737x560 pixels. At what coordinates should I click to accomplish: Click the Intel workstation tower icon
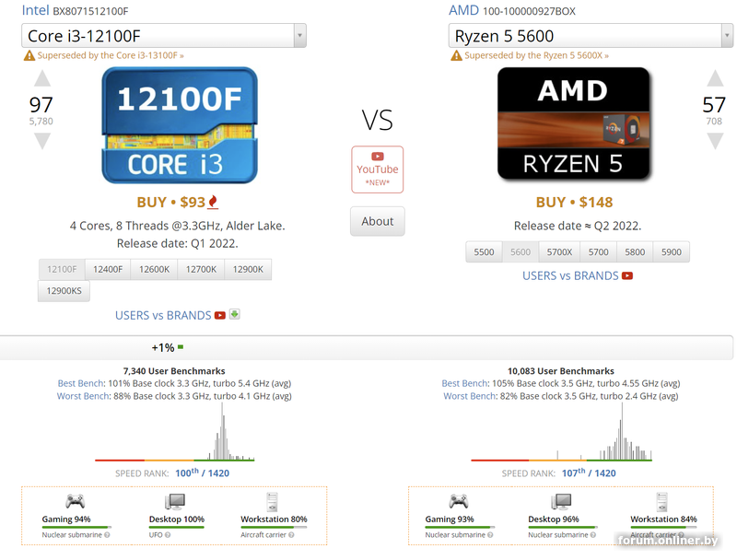pos(273,502)
